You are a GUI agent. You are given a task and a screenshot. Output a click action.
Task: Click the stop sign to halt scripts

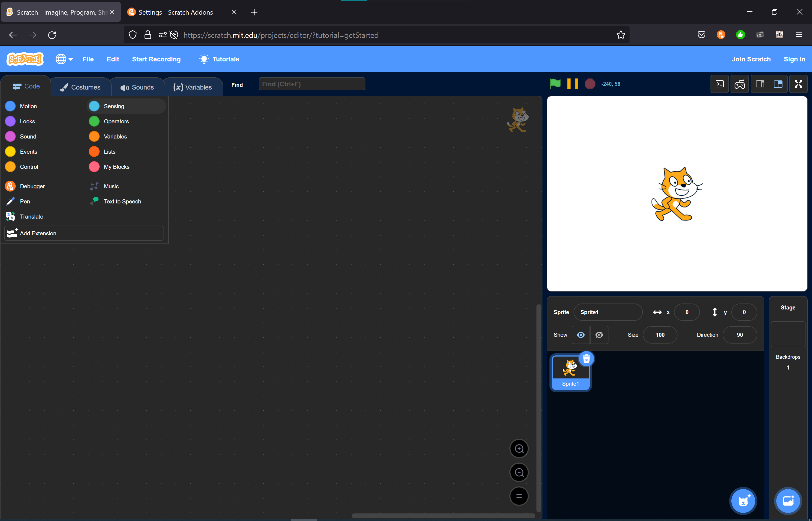(x=590, y=84)
